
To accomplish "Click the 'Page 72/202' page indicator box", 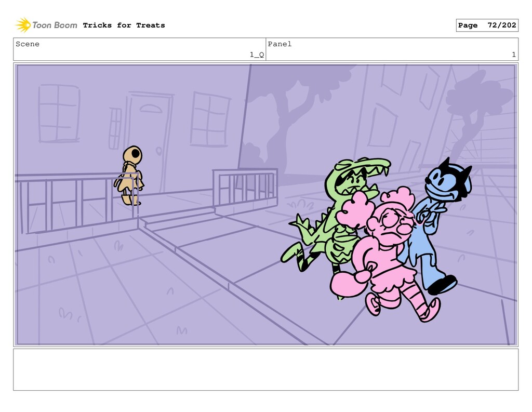I will pos(487,25).
